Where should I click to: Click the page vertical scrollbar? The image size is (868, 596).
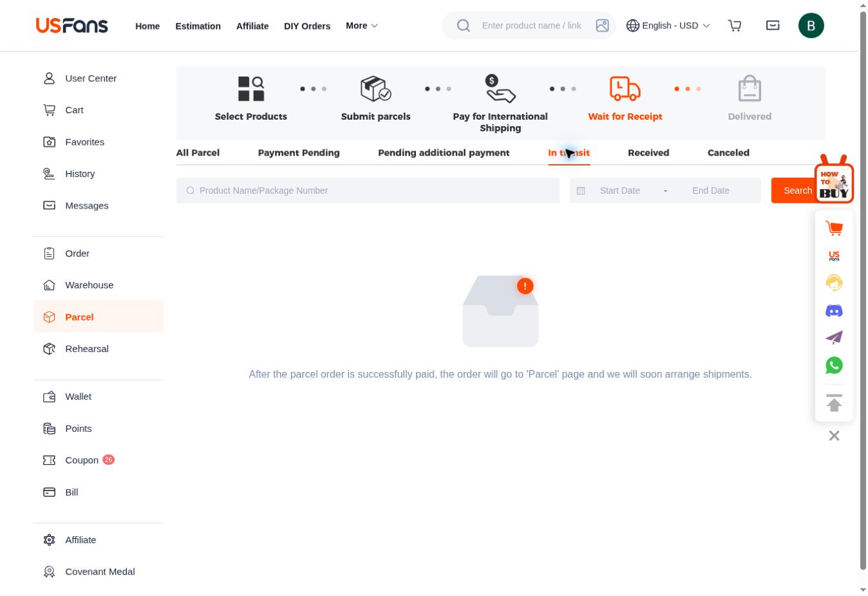tap(863, 290)
